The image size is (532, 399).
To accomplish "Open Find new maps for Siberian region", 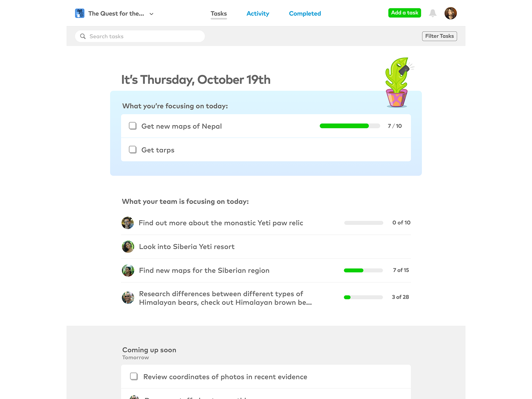I will click(x=204, y=270).
